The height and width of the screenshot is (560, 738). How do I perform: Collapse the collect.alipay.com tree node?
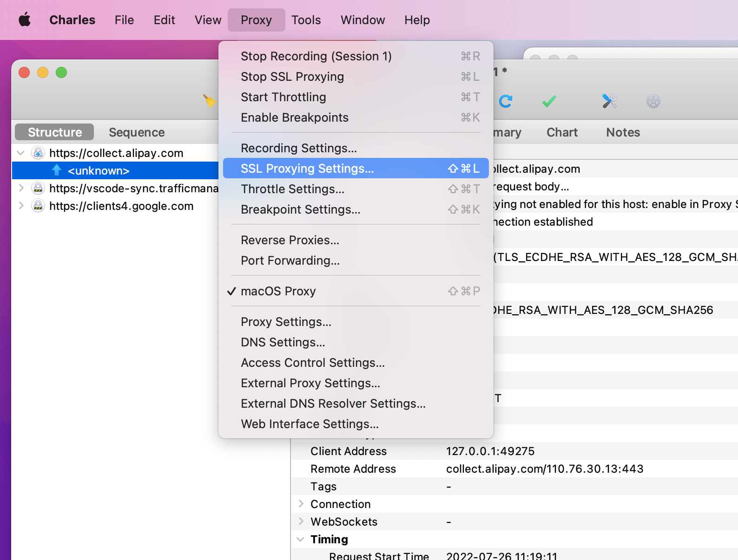21,153
